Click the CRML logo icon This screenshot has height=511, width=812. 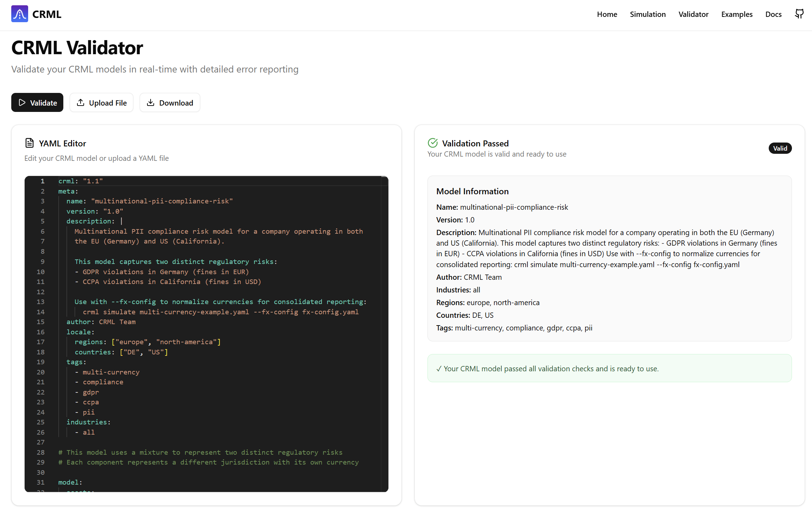pos(19,14)
